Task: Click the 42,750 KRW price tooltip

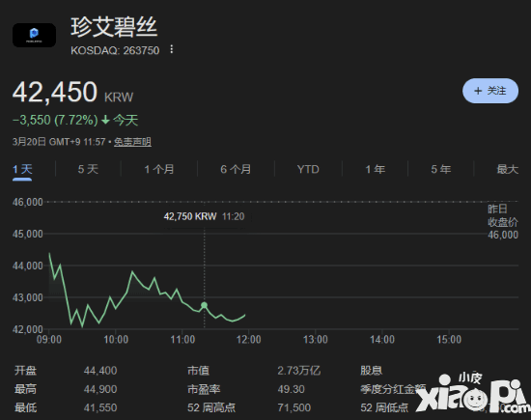Action: [205, 216]
